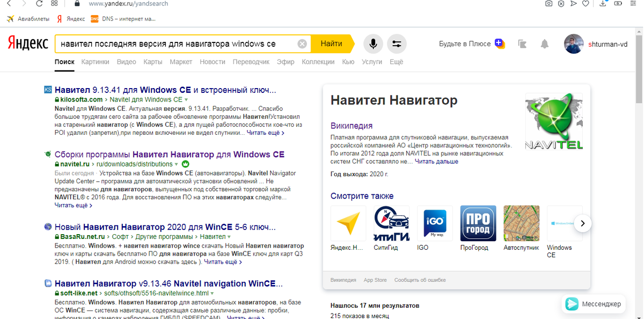
Task: Open the Эфир tab
Action: pyautogui.click(x=286, y=62)
